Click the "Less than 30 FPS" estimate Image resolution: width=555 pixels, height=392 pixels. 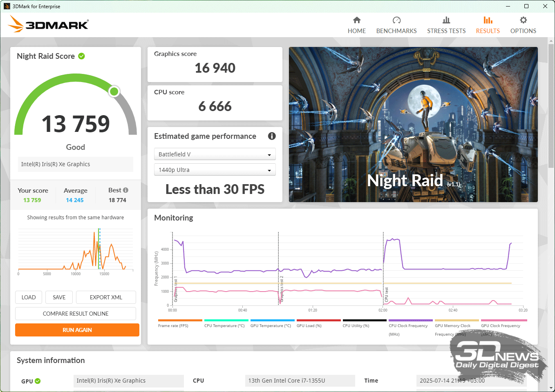coord(215,189)
